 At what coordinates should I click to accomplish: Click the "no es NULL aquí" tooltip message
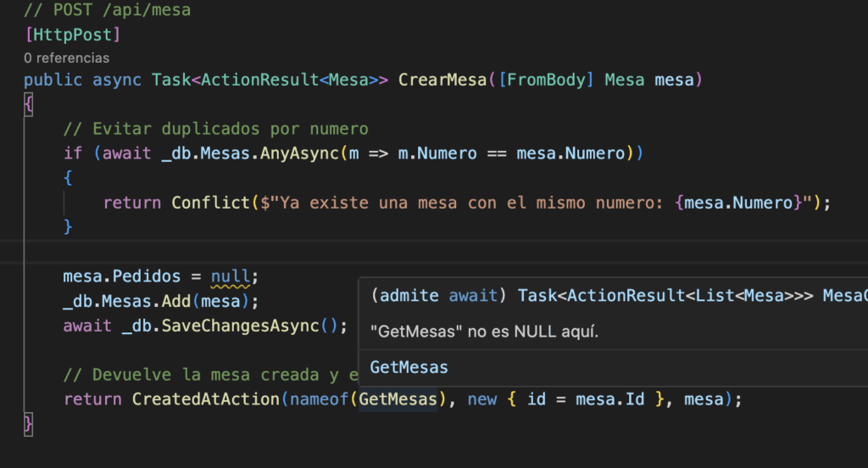(485, 331)
